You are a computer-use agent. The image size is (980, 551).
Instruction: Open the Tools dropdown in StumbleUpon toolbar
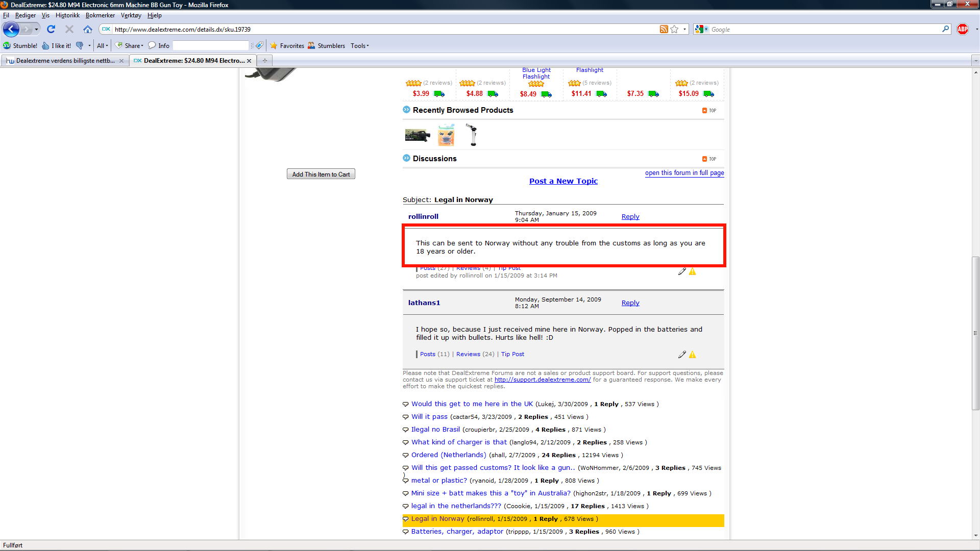click(360, 45)
